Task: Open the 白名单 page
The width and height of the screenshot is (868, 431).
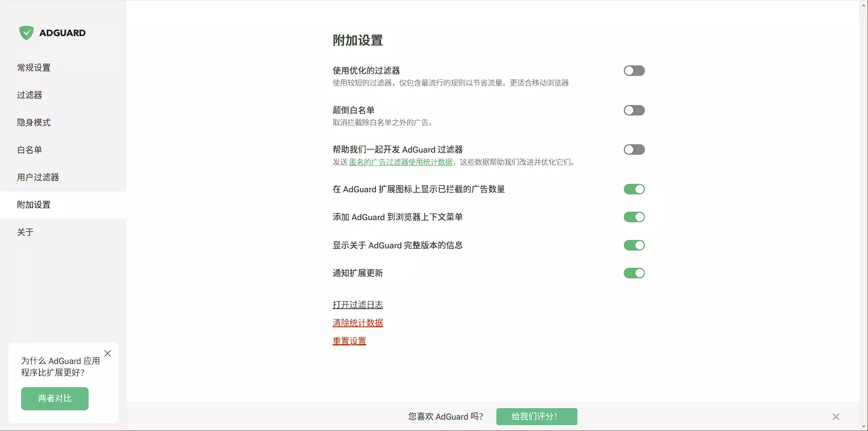Action: click(30, 150)
